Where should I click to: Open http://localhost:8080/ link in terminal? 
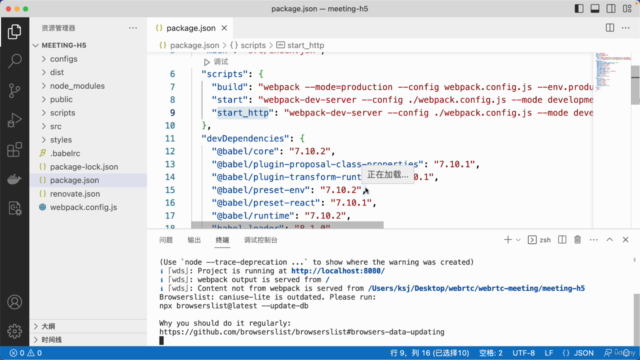point(338,271)
